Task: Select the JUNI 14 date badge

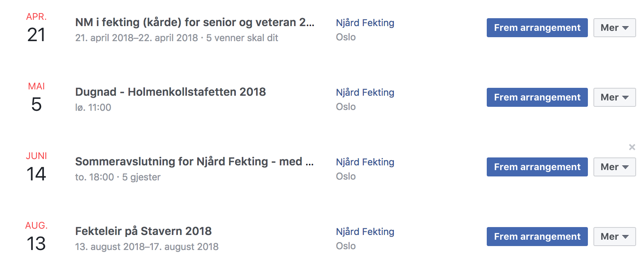Action: (36, 167)
